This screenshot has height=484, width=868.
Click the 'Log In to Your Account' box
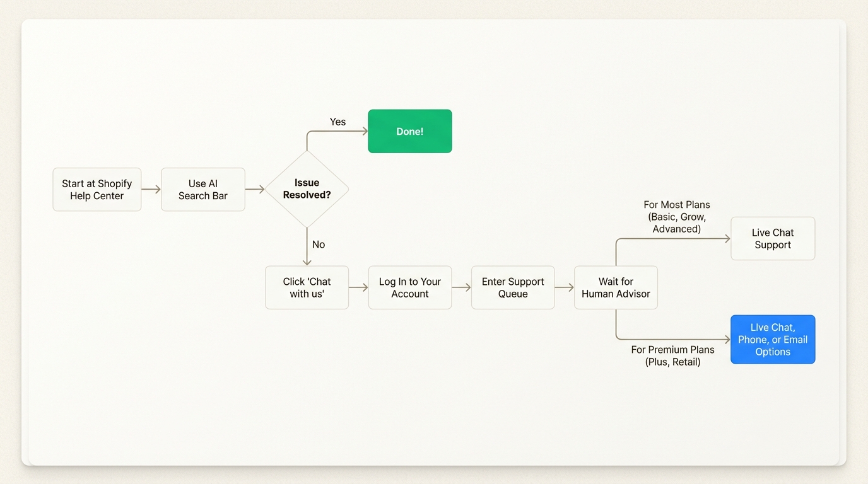point(409,287)
